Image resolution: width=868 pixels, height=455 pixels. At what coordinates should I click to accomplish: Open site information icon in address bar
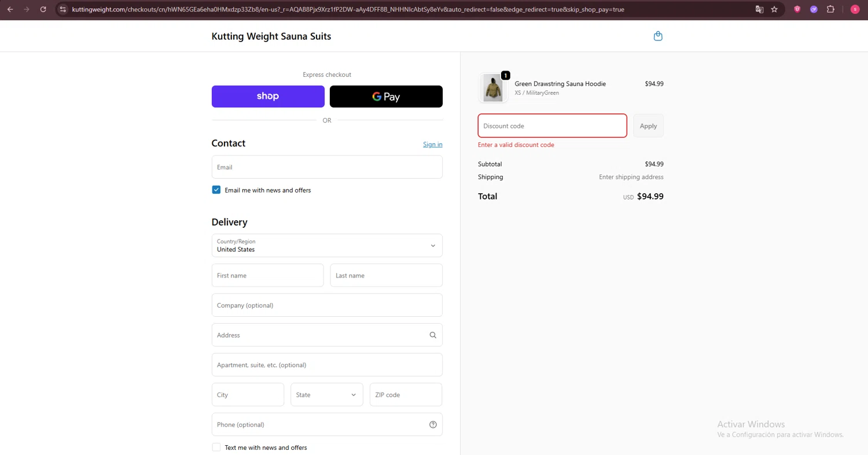63,9
